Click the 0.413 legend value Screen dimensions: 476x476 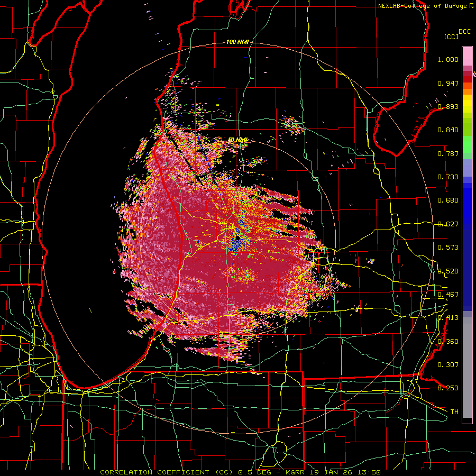[448, 318]
